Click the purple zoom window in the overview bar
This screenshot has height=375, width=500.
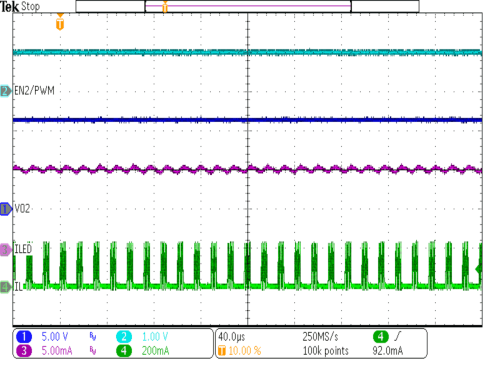(248, 6)
